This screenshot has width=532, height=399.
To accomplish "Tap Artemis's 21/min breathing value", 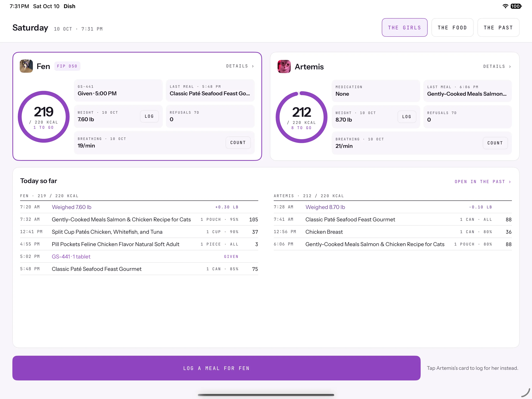I will (x=344, y=146).
